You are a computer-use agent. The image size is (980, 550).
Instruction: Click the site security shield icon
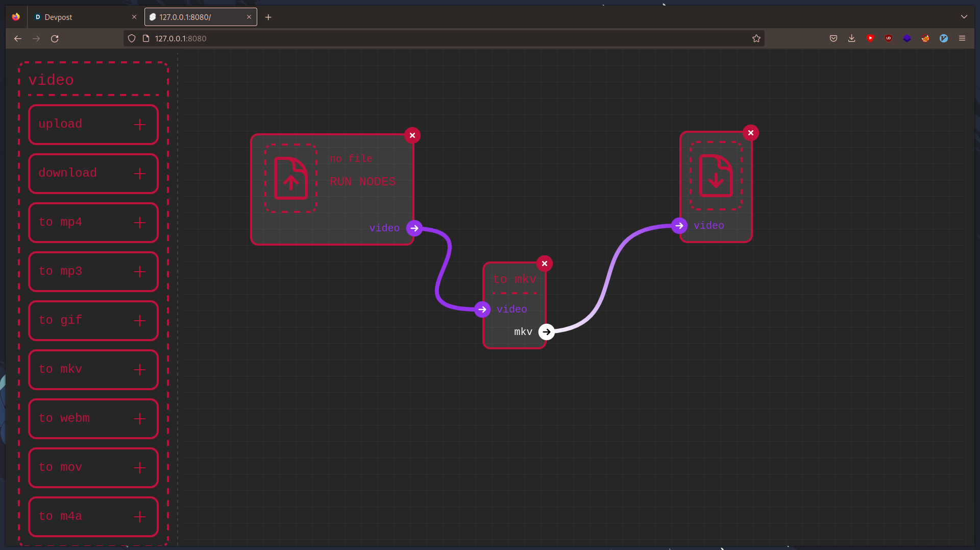click(x=132, y=38)
